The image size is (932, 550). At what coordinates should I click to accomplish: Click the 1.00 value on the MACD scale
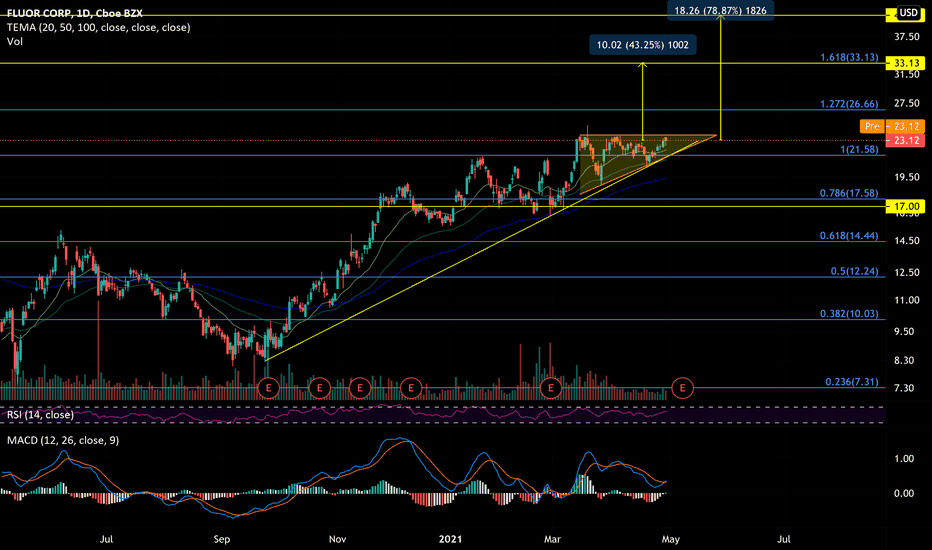pyautogui.click(x=904, y=458)
